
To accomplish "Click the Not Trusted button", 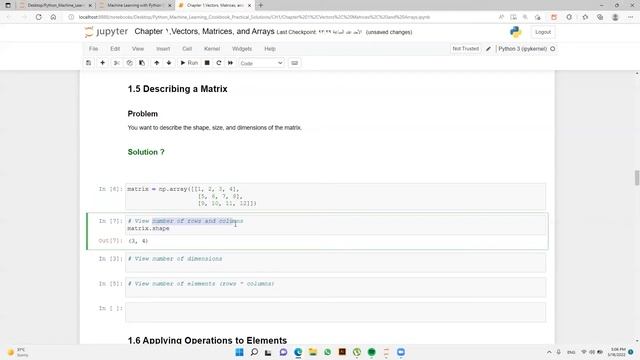I will click(x=466, y=49).
